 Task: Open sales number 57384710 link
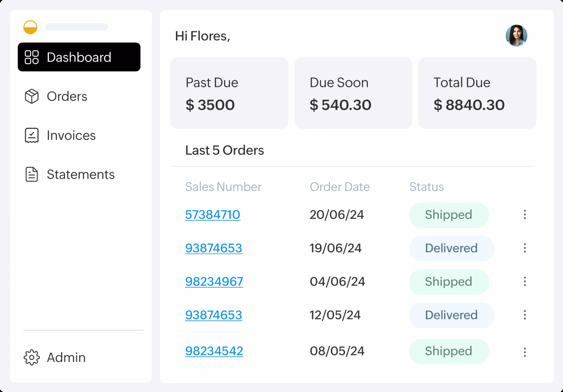(212, 215)
